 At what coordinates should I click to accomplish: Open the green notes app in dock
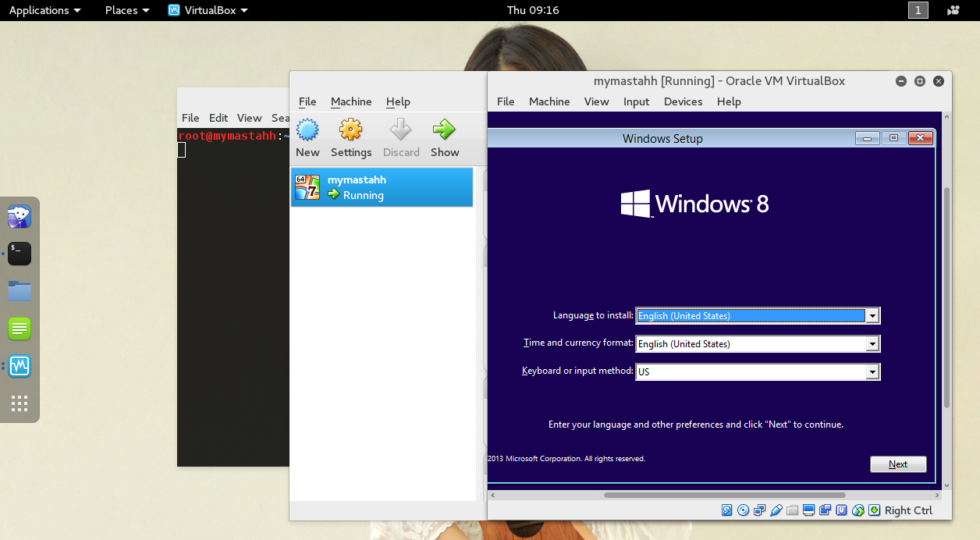coord(20,329)
